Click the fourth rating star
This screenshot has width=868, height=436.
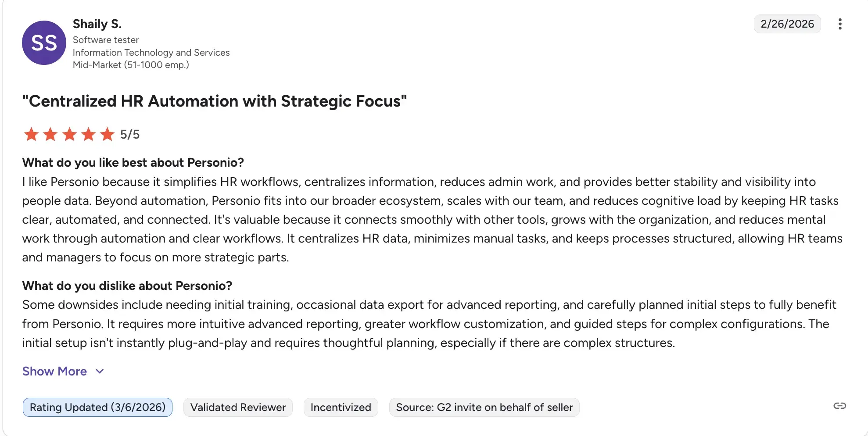pyautogui.click(x=89, y=134)
